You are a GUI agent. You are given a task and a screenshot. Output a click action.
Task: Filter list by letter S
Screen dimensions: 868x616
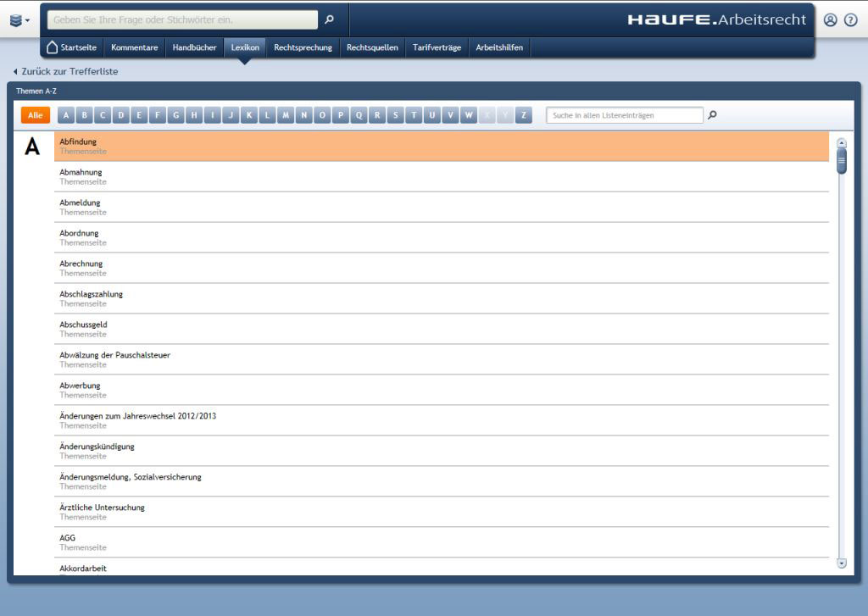pos(395,115)
